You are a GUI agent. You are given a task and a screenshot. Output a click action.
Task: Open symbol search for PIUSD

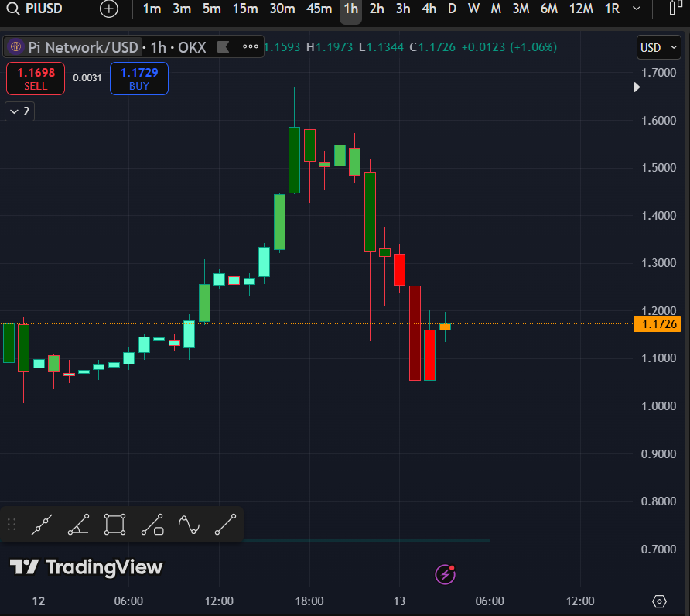[x=36, y=9]
